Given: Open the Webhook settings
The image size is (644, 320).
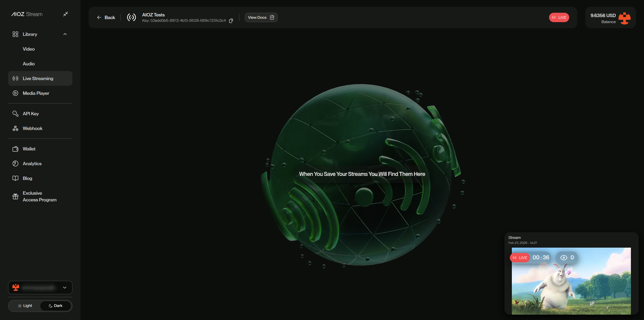Looking at the screenshot, I should (32, 128).
